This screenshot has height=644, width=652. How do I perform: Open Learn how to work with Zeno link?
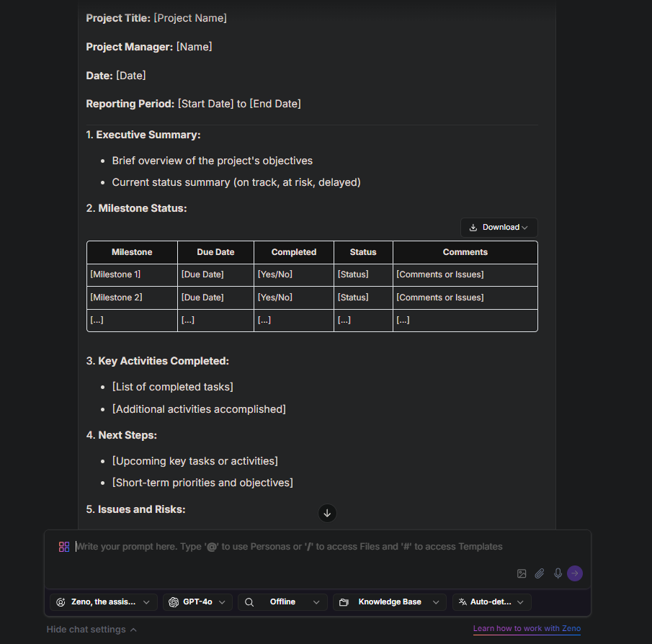tap(527, 629)
